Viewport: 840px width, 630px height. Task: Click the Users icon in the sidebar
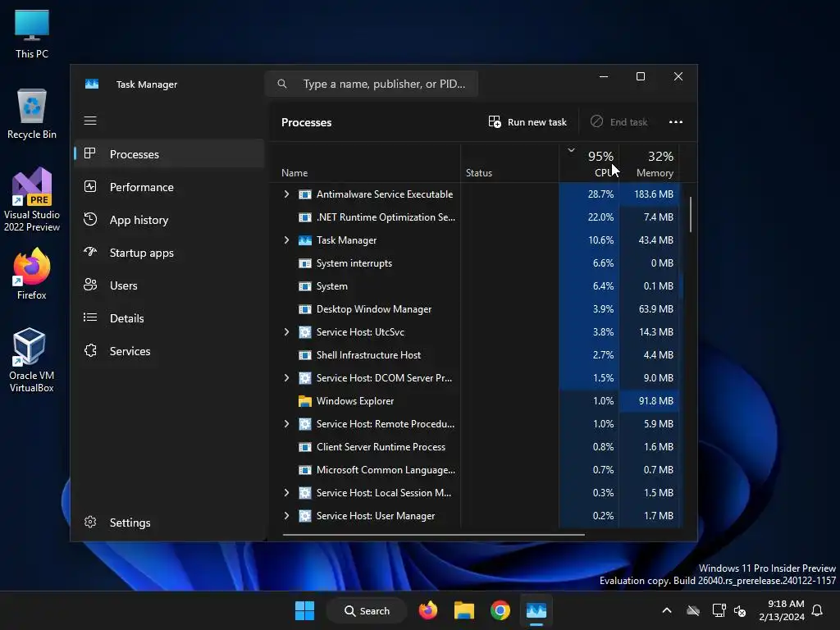pos(90,285)
